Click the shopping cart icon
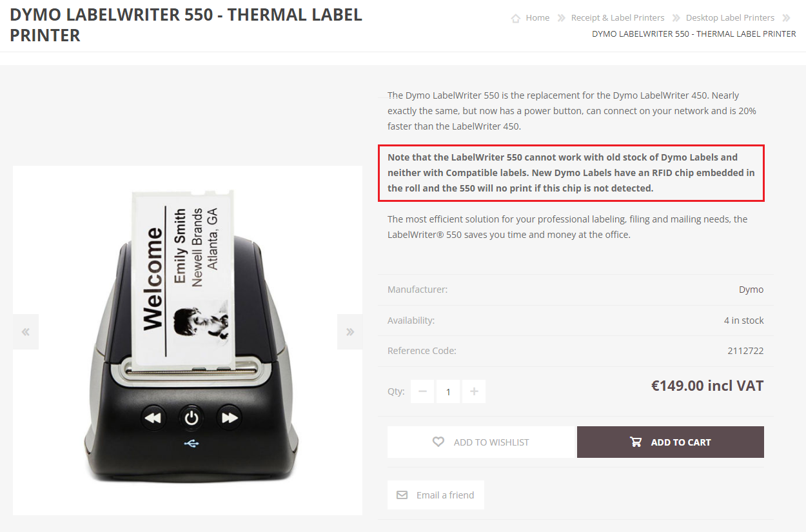The height and width of the screenshot is (532, 806). point(636,442)
